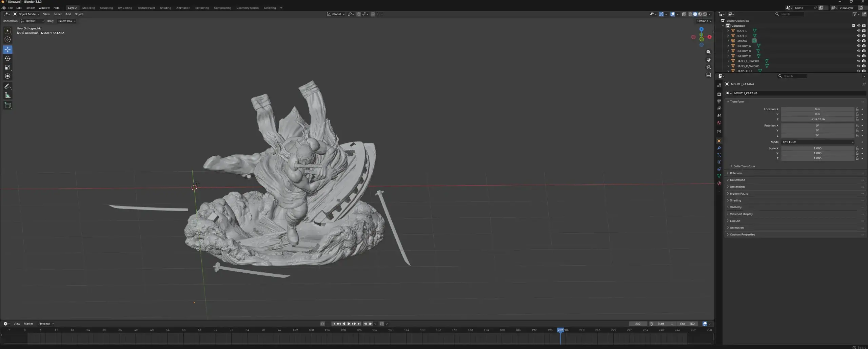Click the outliner search field

[x=789, y=14]
